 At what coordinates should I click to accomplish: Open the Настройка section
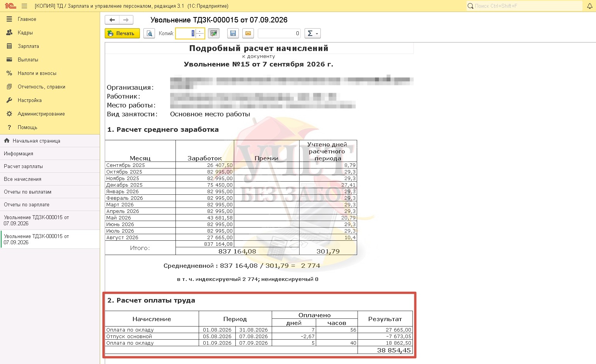[x=50, y=100]
